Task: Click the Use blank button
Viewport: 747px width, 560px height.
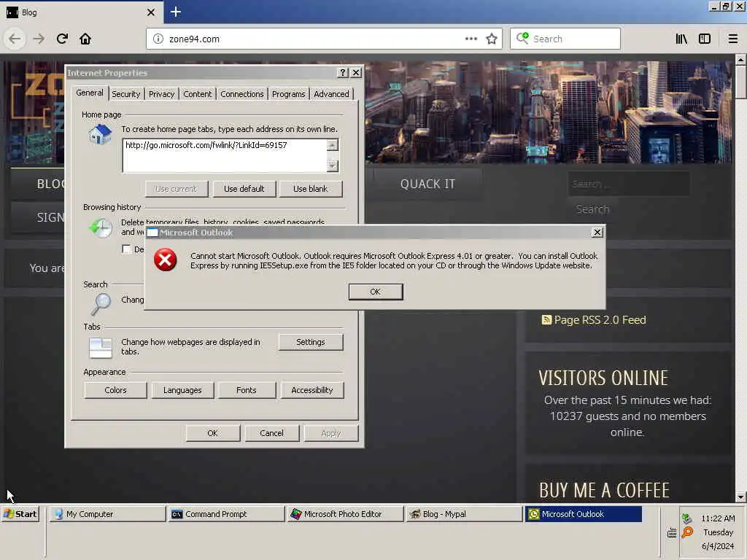Action: [310, 189]
